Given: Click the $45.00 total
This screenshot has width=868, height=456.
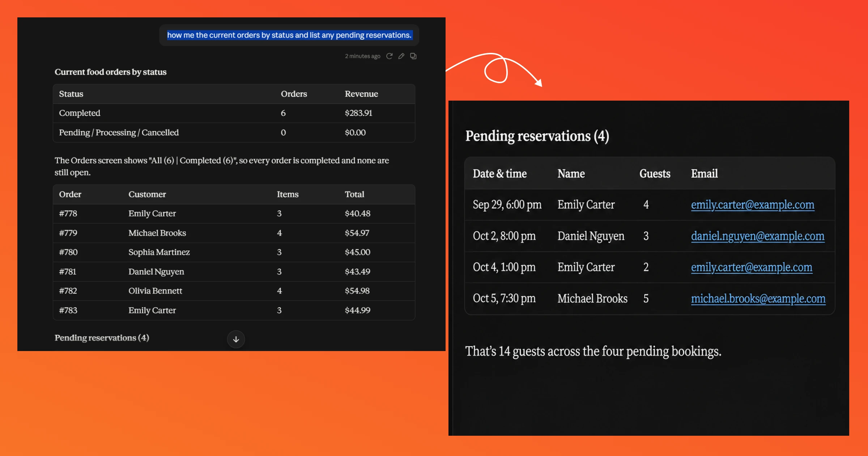Looking at the screenshot, I should pos(357,252).
